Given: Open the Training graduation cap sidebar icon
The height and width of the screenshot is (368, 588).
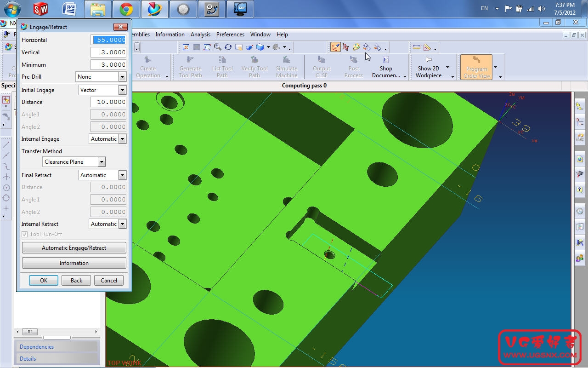Looking at the screenshot, I should [580, 174].
